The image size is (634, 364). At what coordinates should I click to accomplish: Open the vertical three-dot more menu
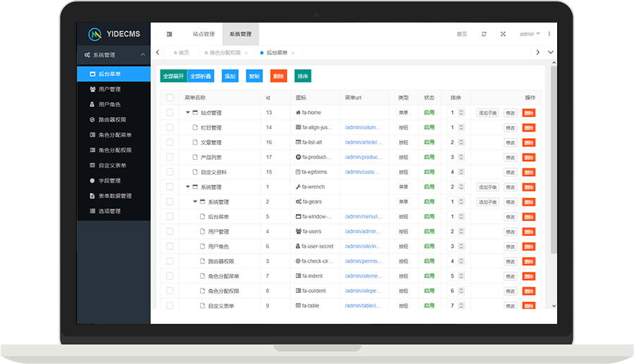[x=549, y=34]
